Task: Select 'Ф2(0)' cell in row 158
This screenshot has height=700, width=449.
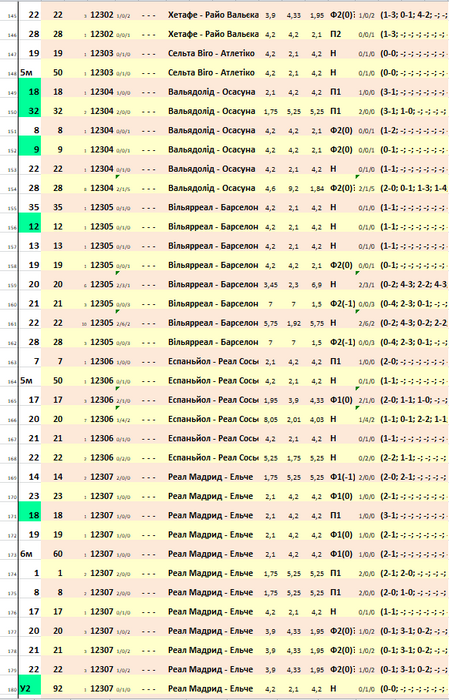Action: click(x=341, y=265)
